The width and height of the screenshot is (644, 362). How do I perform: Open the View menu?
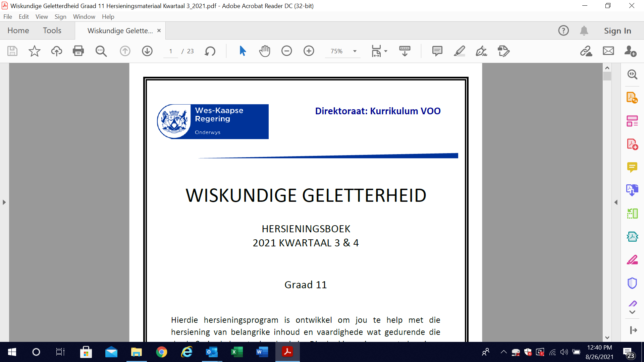pyautogui.click(x=42, y=17)
